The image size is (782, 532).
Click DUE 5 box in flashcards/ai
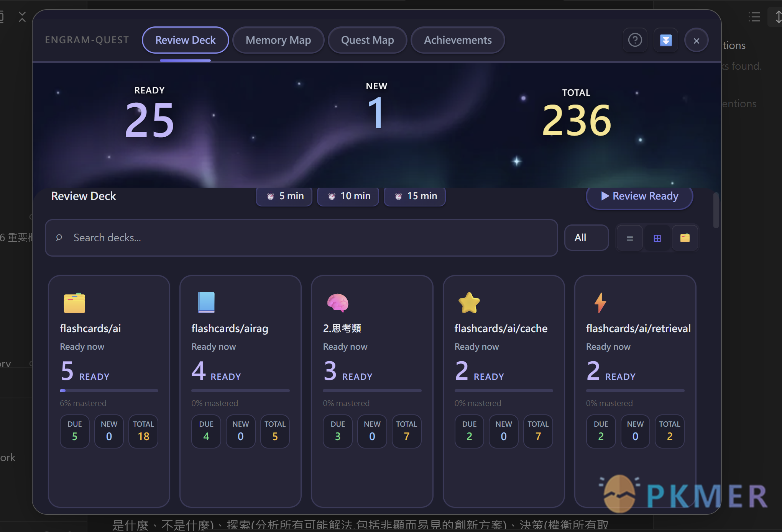tap(75, 431)
